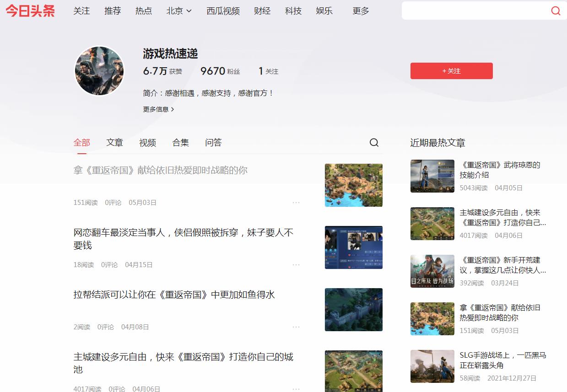Select the 全部 tab
Viewport: 567px width, 392px height.
(x=82, y=143)
